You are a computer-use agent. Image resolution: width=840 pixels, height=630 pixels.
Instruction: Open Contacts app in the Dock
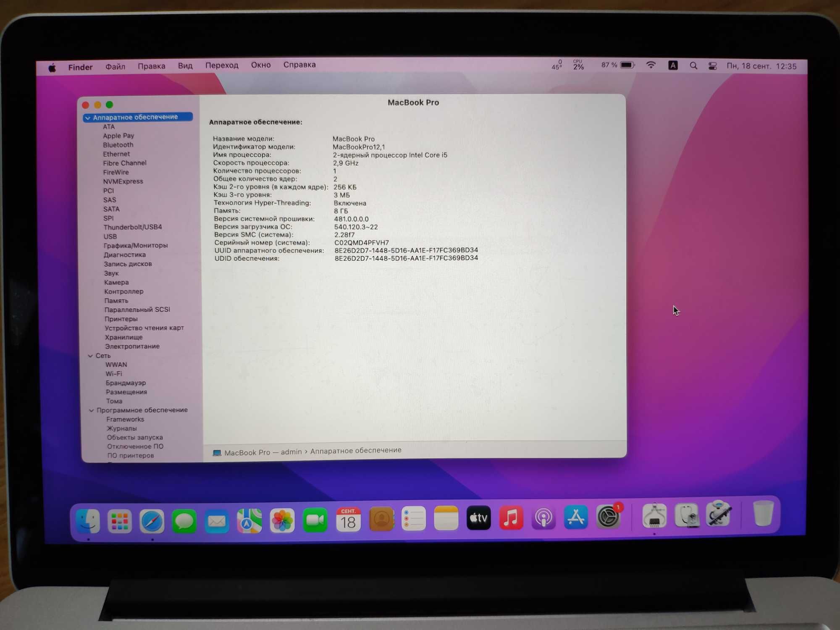pyautogui.click(x=381, y=519)
